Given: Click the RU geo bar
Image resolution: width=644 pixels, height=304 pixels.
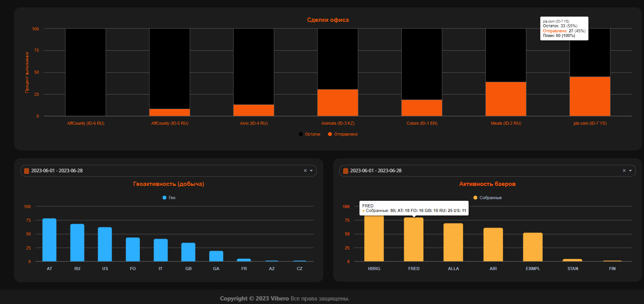Looking at the screenshot, I should (x=77, y=242).
